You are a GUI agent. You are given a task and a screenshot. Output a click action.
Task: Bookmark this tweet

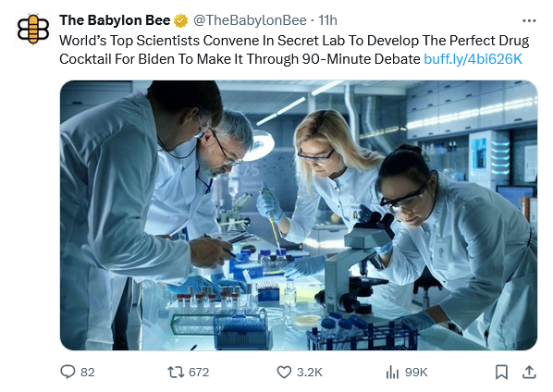[501, 372]
